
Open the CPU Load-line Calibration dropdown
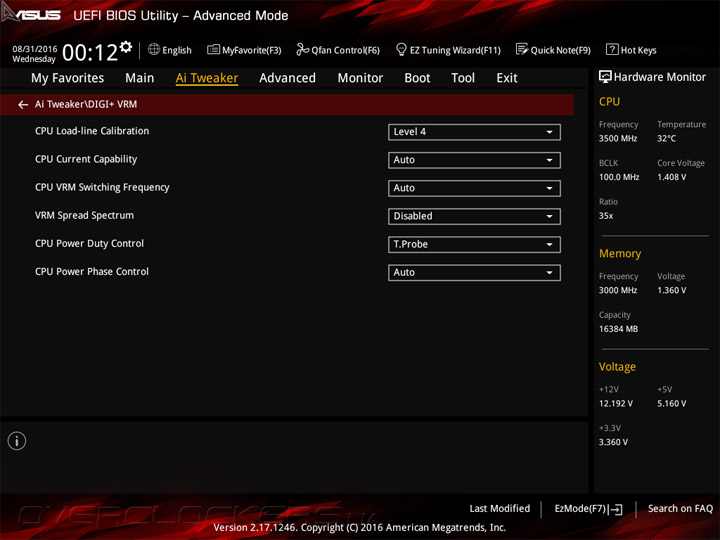pos(474,132)
